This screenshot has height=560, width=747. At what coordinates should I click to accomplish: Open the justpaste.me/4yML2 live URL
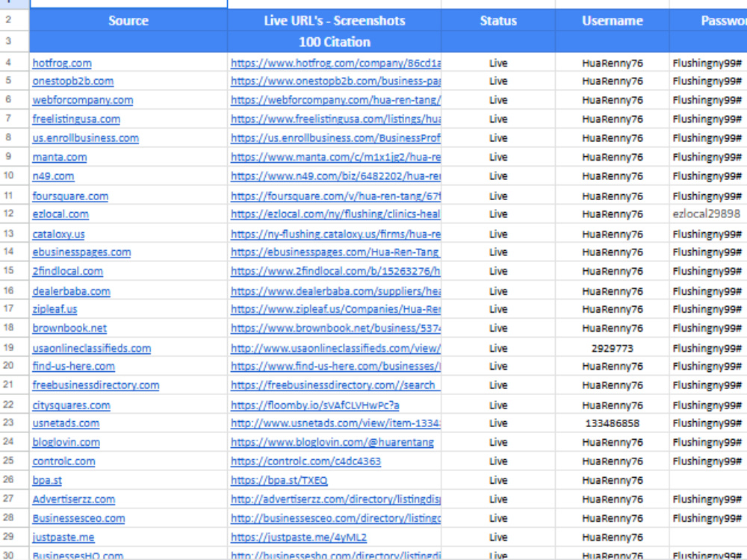299,538
